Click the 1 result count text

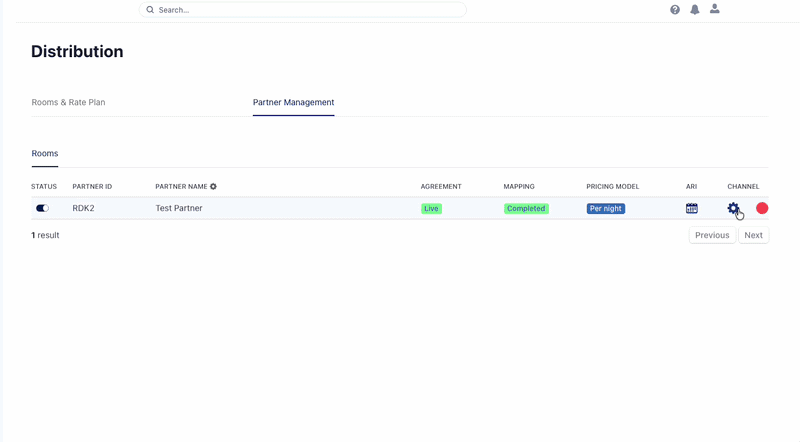[45, 235]
